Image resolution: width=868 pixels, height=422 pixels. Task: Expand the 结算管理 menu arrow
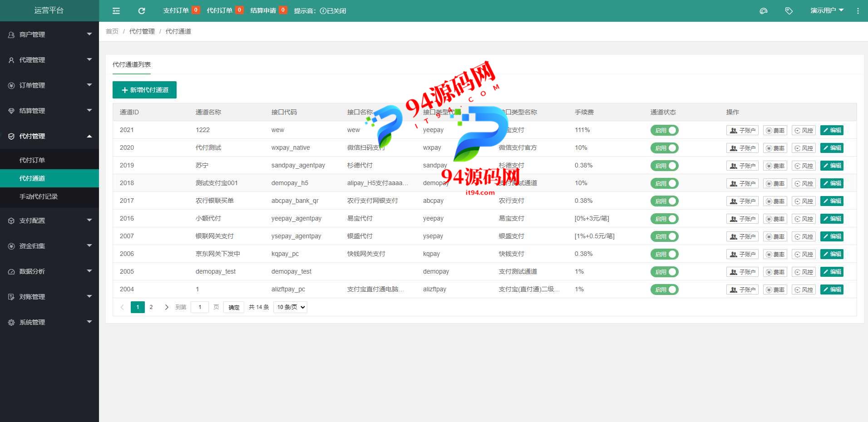[89, 110]
